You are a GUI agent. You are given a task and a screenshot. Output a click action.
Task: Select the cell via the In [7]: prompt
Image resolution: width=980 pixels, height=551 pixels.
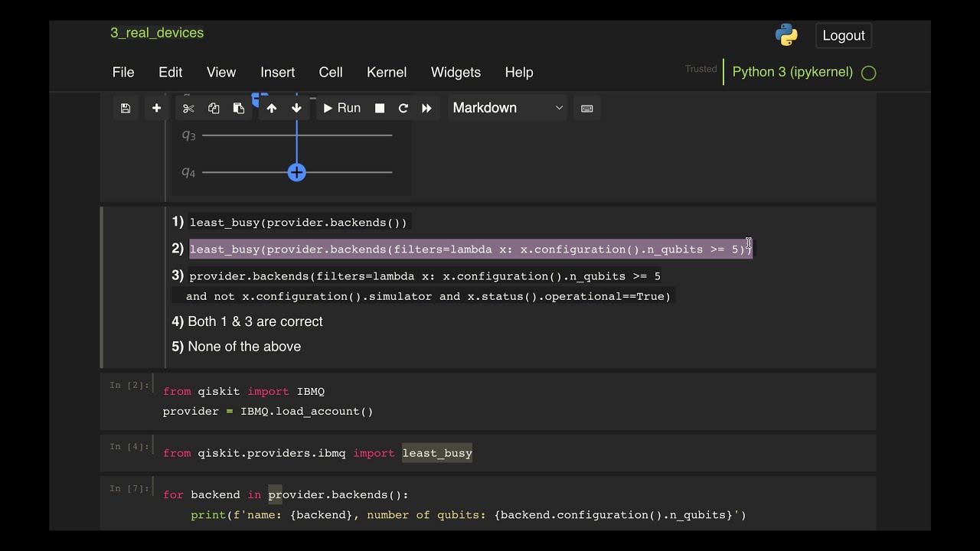(129, 488)
